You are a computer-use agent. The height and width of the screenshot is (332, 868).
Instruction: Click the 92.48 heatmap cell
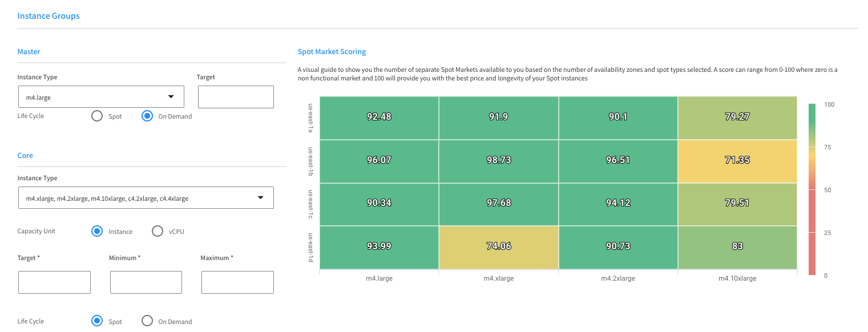point(379,118)
